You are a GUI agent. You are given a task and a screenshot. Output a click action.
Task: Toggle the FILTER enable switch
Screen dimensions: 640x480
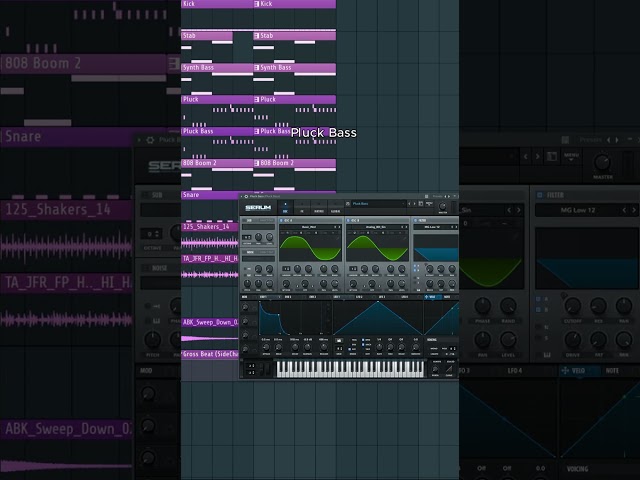click(416, 220)
